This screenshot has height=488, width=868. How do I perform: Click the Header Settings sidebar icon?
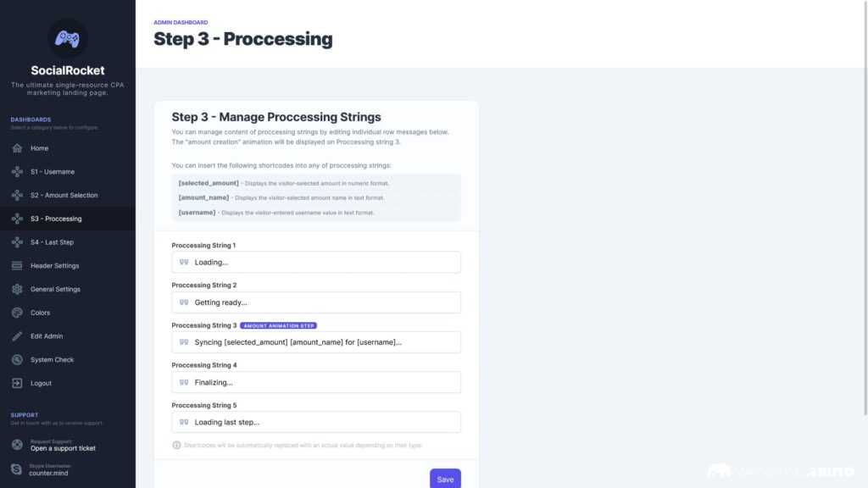click(17, 266)
